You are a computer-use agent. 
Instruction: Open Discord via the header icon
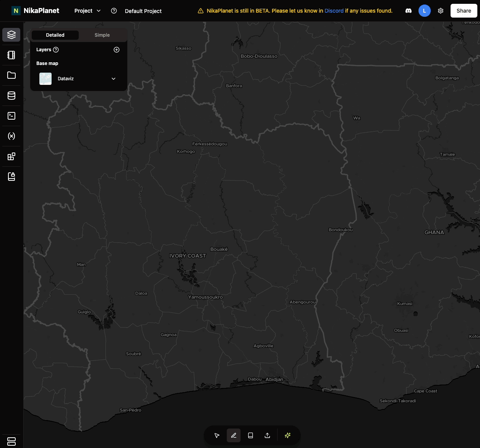tap(409, 11)
